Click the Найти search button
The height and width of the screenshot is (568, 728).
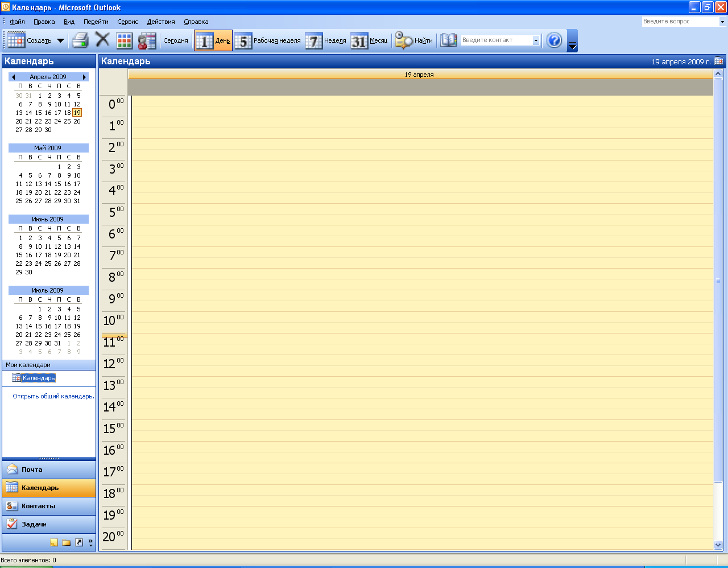click(x=414, y=40)
